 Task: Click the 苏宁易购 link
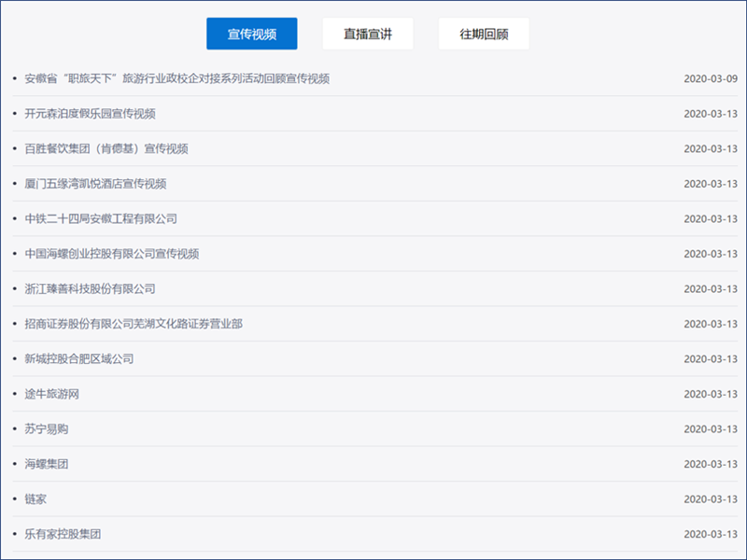coord(46,429)
